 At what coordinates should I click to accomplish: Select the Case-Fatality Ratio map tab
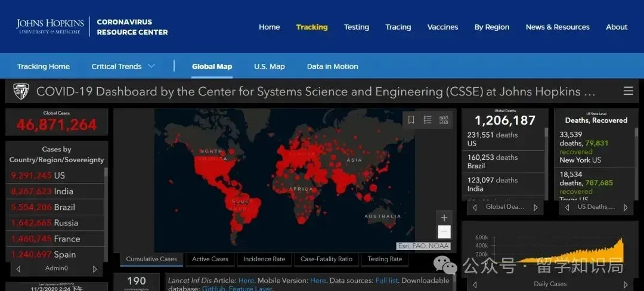327,259
